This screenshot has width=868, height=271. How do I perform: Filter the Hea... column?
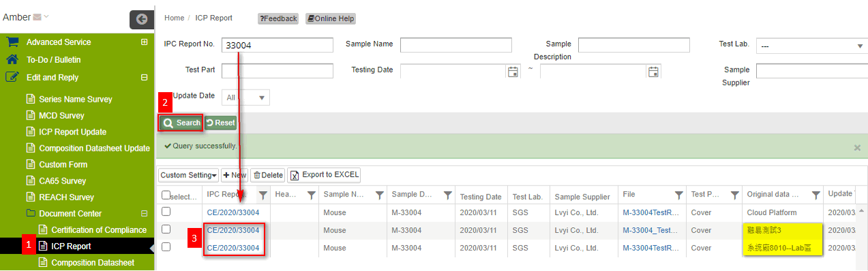[x=311, y=195]
